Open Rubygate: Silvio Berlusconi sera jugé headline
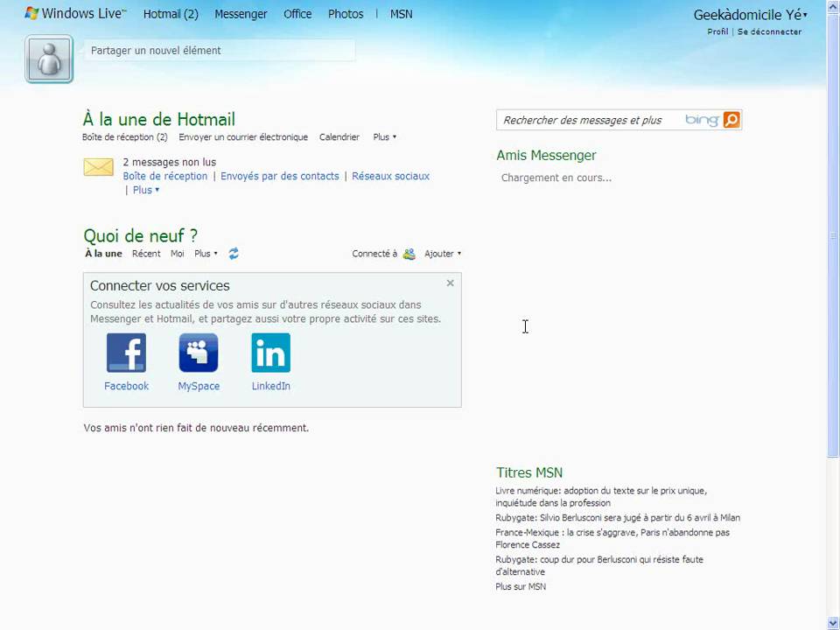840x630 pixels. tap(618, 518)
